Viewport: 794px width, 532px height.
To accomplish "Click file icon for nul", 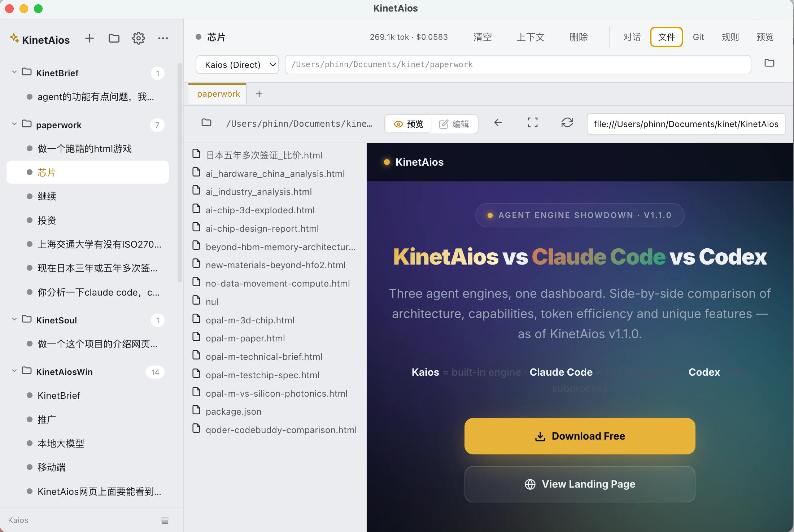I will click(x=196, y=300).
